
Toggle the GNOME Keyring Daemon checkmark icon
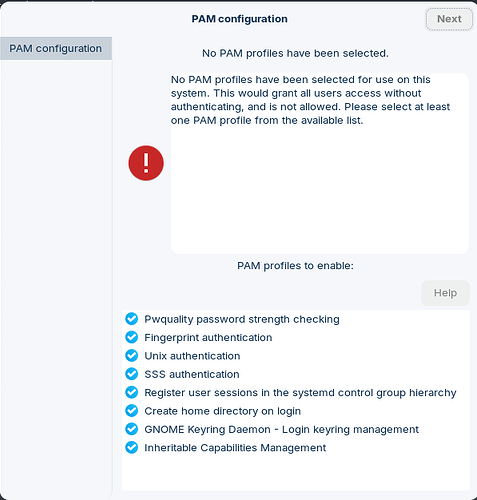tap(132, 429)
